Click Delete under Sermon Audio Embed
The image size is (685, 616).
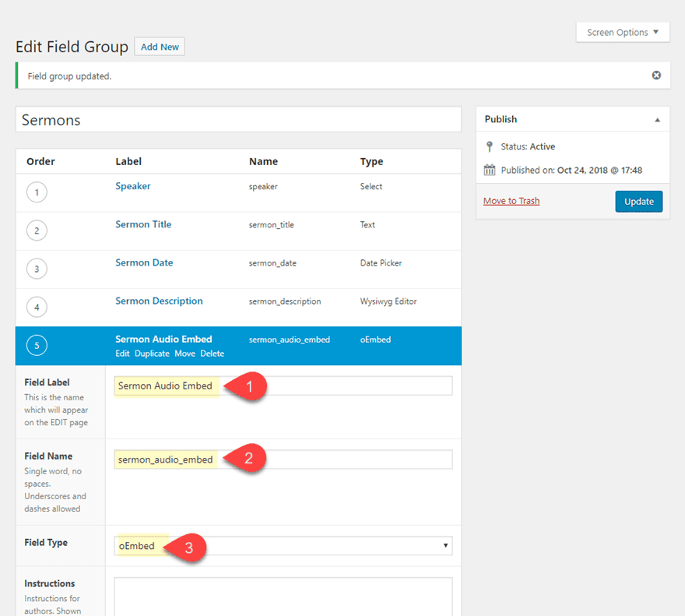click(212, 354)
